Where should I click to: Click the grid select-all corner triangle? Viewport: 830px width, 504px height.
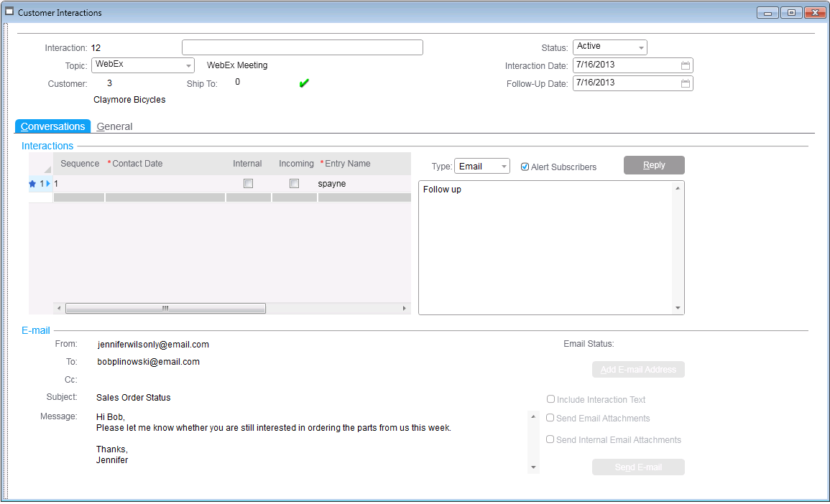point(47,169)
